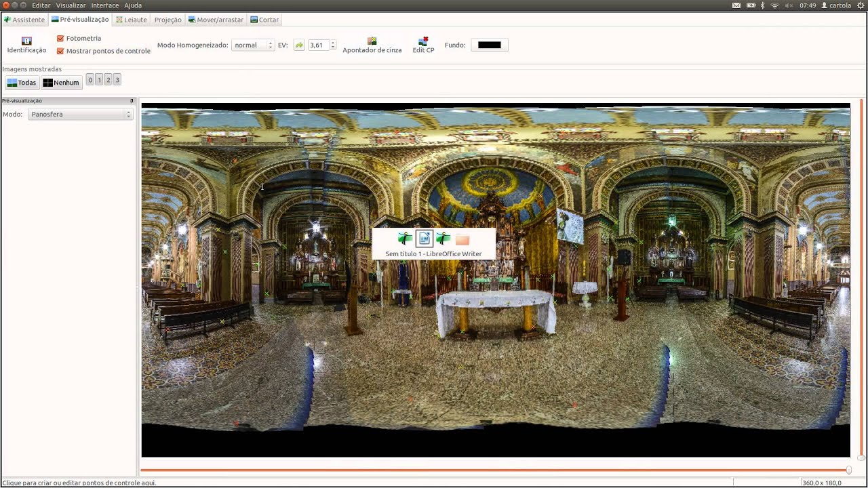Open the mail indicator in the top bar
Image resolution: width=868 pixels, height=488 pixels.
point(736,5)
